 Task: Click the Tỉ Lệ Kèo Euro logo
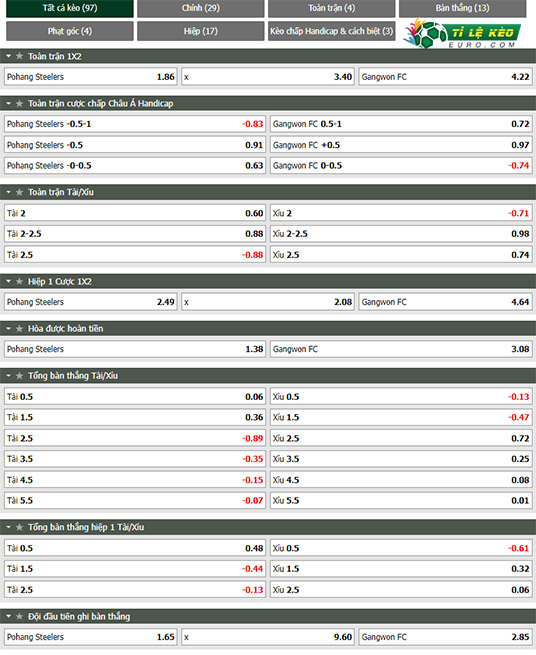(x=462, y=33)
